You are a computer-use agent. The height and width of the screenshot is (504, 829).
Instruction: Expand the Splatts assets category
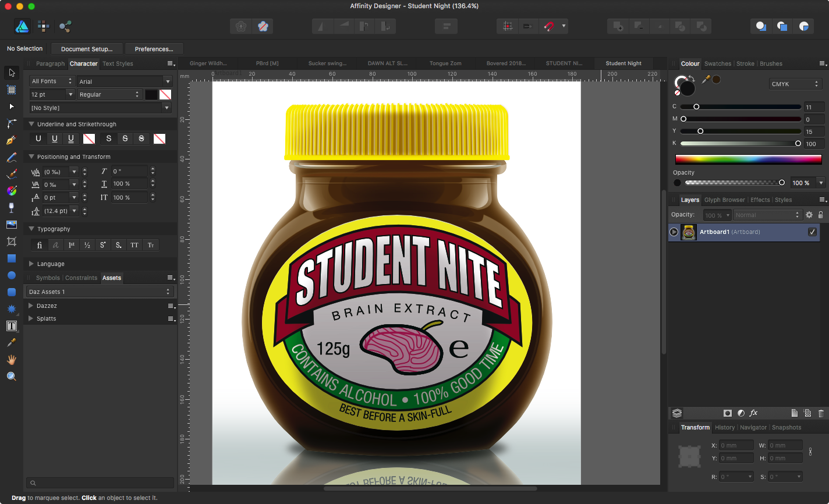pos(31,318)
